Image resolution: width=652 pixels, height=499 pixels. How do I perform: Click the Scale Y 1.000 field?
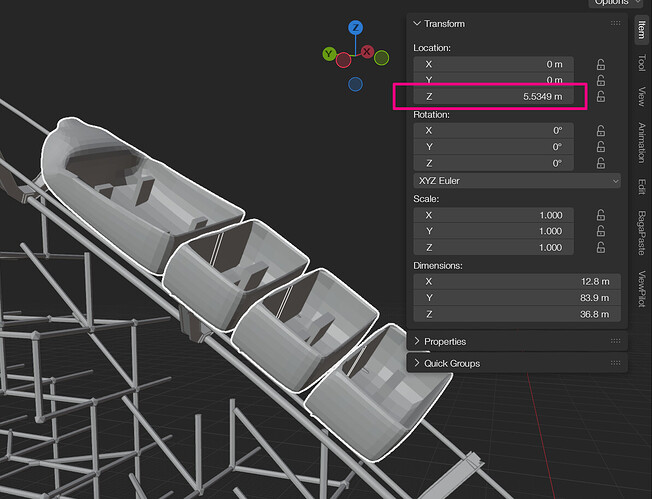(494, 231)
